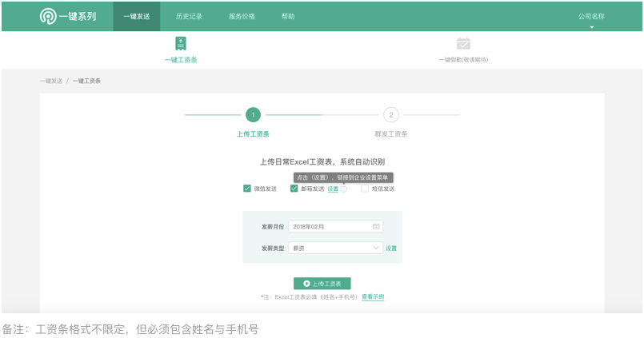Select the 一键发送 navigation tab
The height and width of the screenshot is (338, 644).
coord(136,16)
